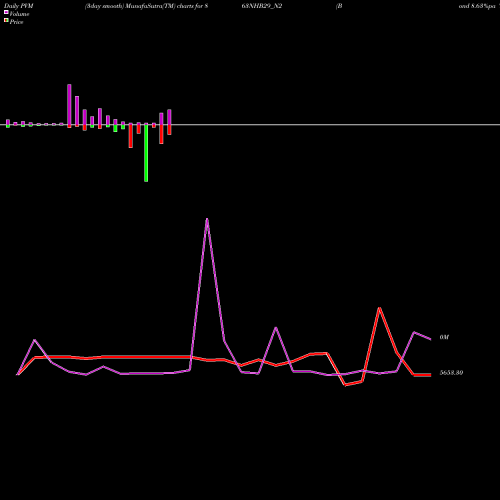
Task: Click the '0M' volume value label
Action: tap(444, 337)
